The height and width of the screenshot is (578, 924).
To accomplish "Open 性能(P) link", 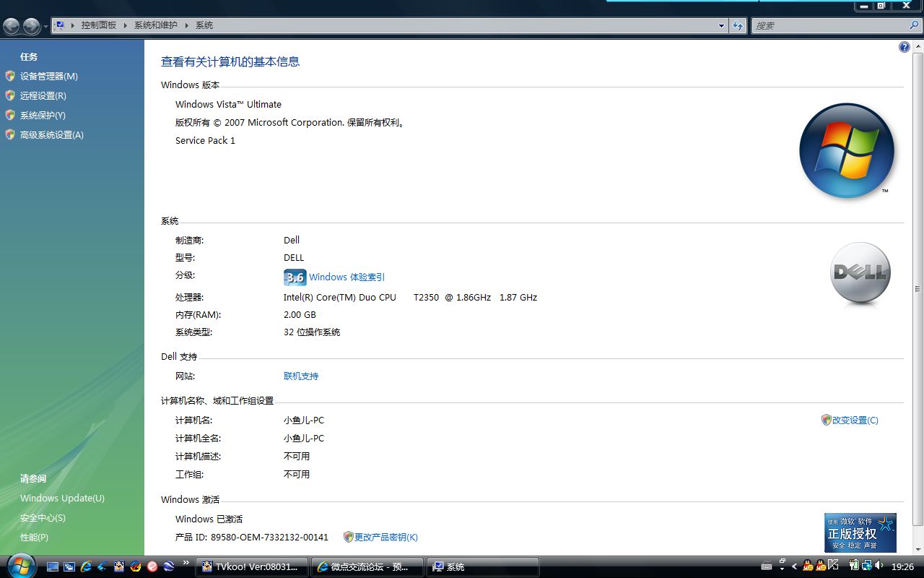I will (x=34, y=537).
